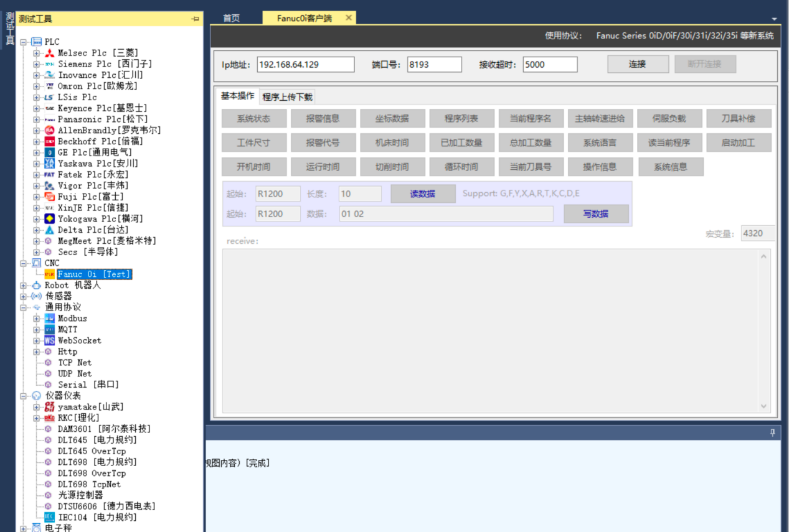Screen dimensions: 789x532
Task: Switch to the 首页 tab
Action: (232, 18)
